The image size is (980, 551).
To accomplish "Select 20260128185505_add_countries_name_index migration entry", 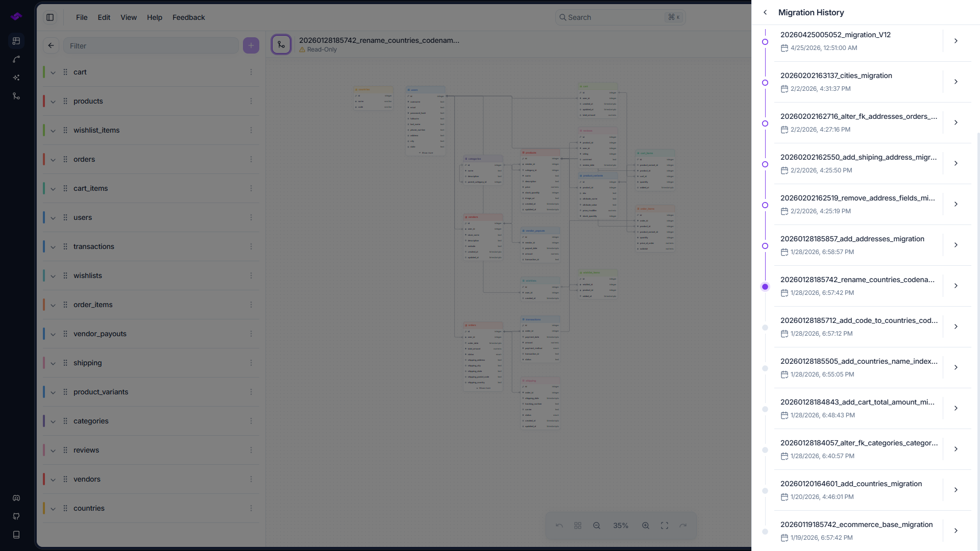I will (859, 367).
